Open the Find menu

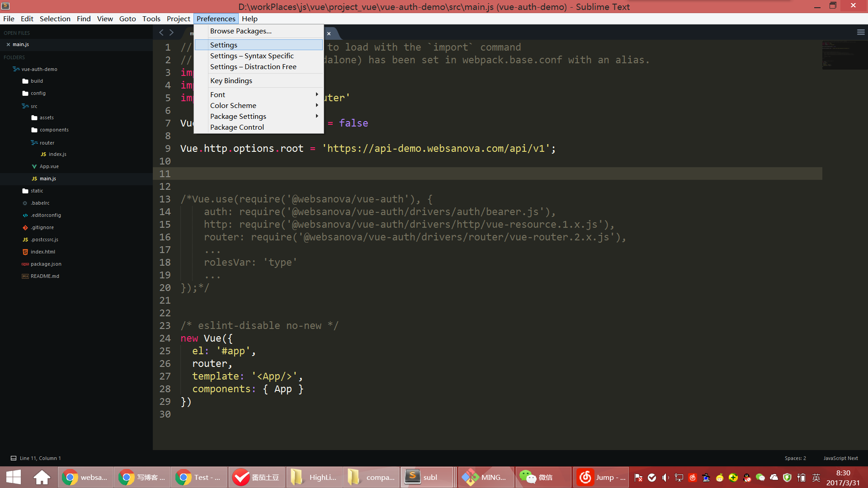click(x=84, y=19)
